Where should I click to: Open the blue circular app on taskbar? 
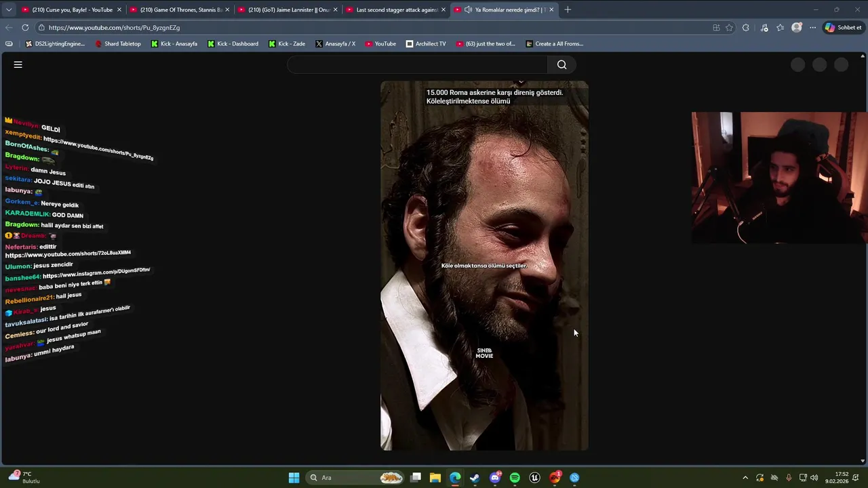(x=574, y=478)
